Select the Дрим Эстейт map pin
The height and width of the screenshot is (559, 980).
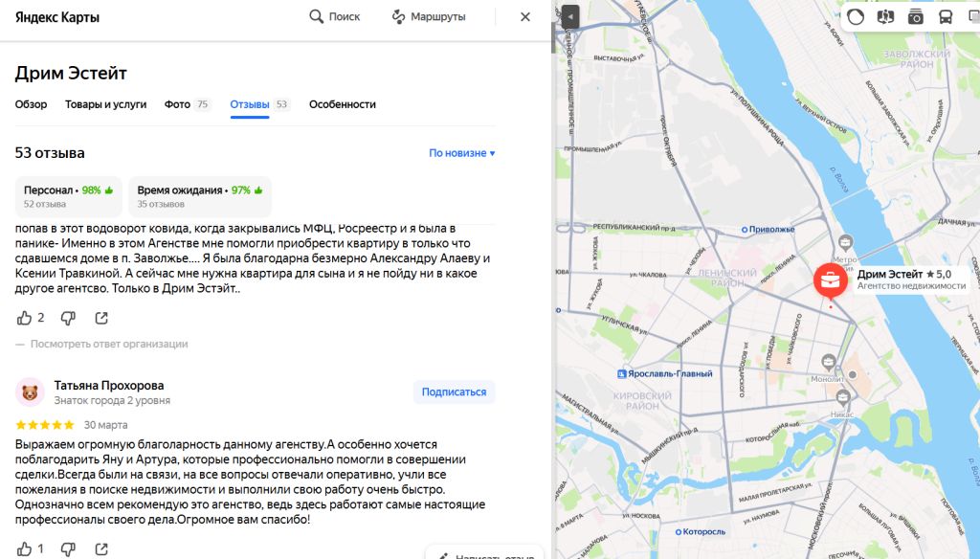click(830, 280)
